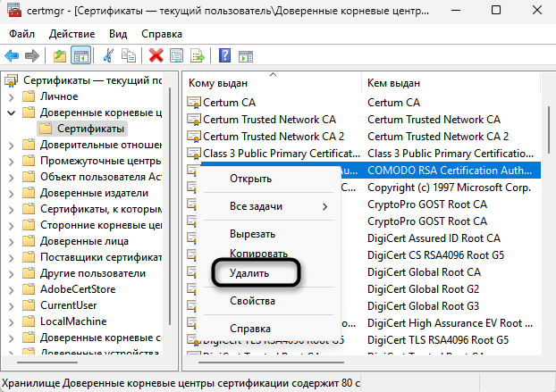Open the Все задачи submenu

[257, 206]
